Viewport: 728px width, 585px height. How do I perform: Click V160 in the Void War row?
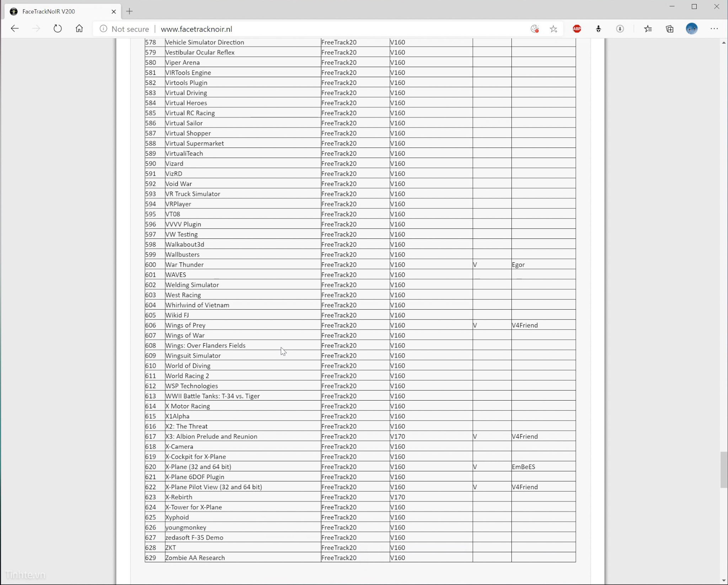(x=397, y=184)
